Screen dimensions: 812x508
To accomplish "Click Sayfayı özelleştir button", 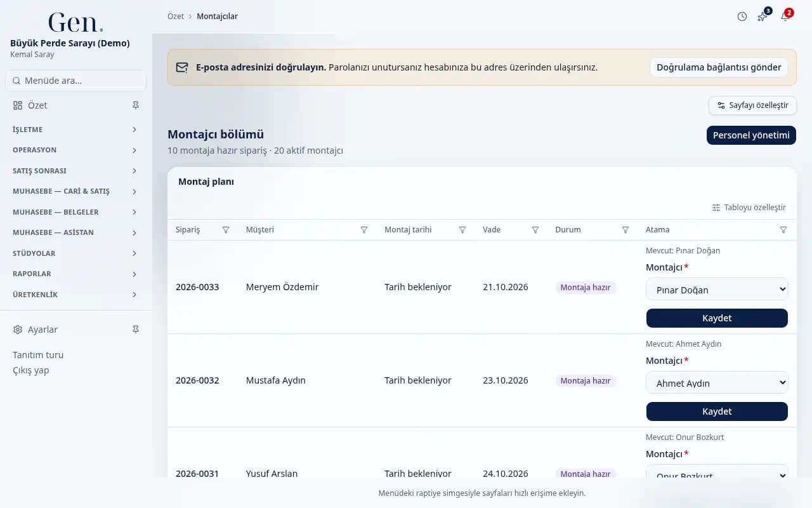I will pos(752,105).
